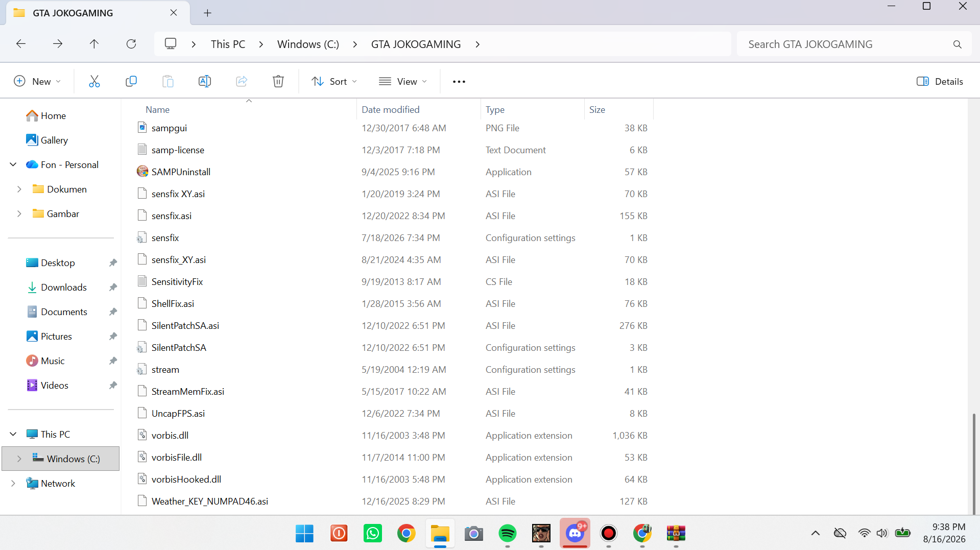Open the New dropdown menu

coord(37,81)
